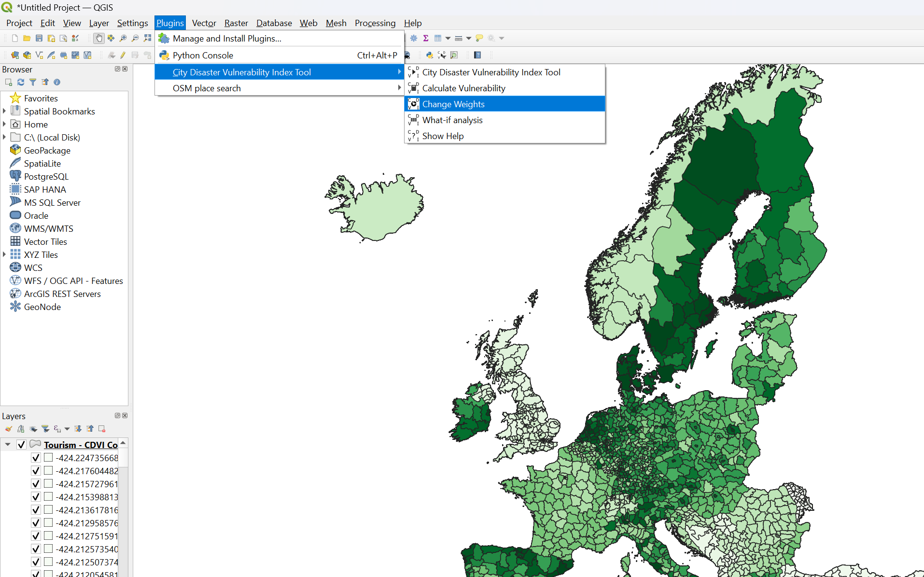Image resolution: width=924 pixels, height=577 pixels.
Task: Click the Open Project folder icon
Action: click(x=27, y=38)
